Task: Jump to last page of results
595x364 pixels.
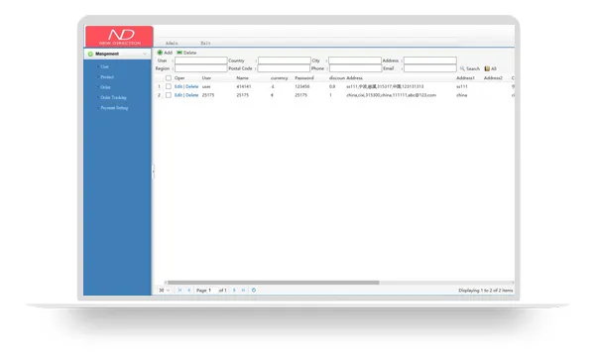Action: coord(243,290)
